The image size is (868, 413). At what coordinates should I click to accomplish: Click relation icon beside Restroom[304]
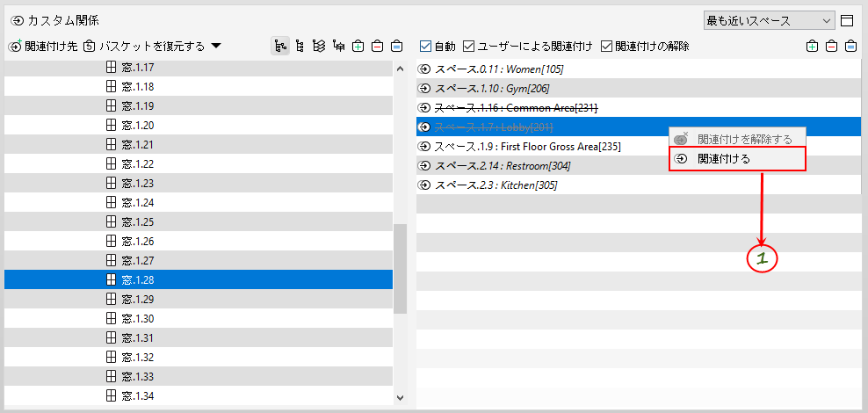[424, 165]
